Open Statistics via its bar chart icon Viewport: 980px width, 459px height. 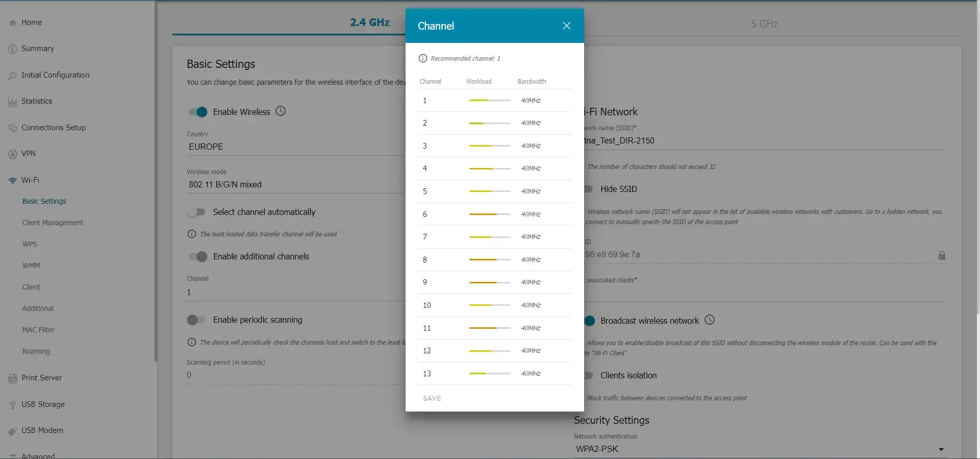(13, 102)
